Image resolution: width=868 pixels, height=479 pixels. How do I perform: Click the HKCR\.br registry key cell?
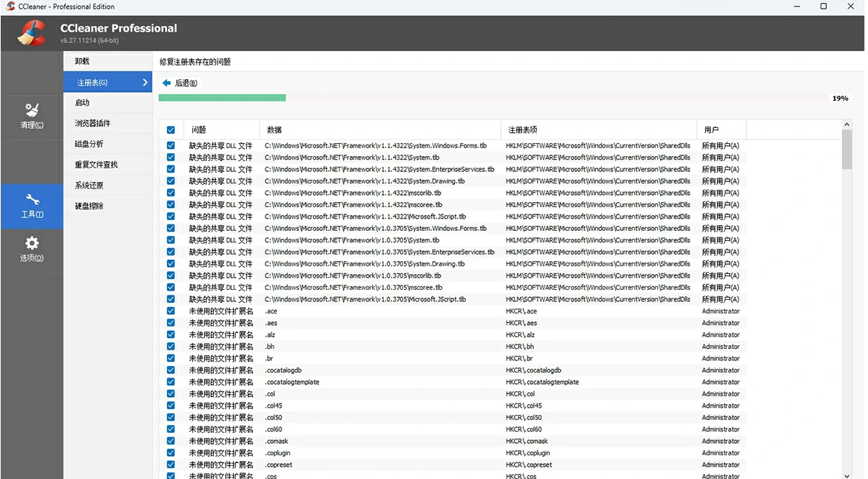pyautogui.click(x=519, y=358)
